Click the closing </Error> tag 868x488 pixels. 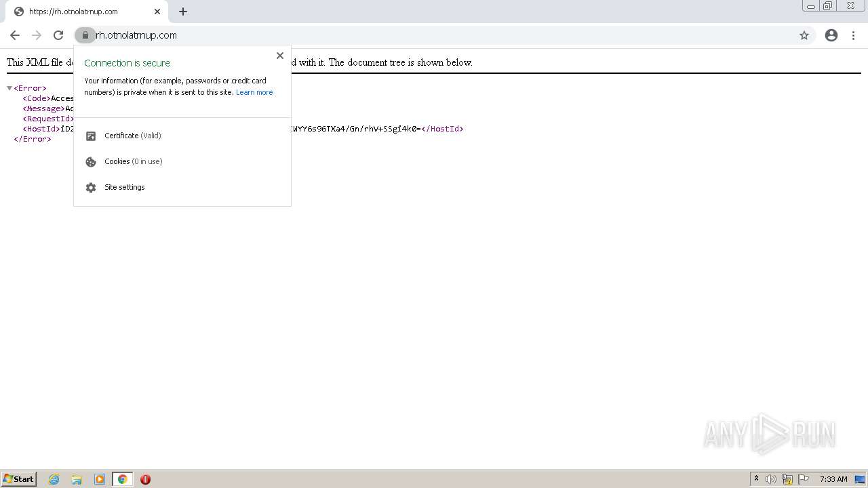tap(33, 139)
